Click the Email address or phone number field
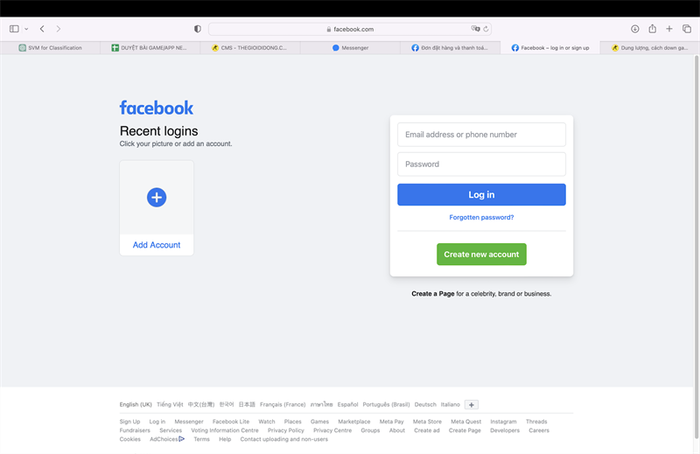Screen dimensions: 700x454 coord(481,134)
